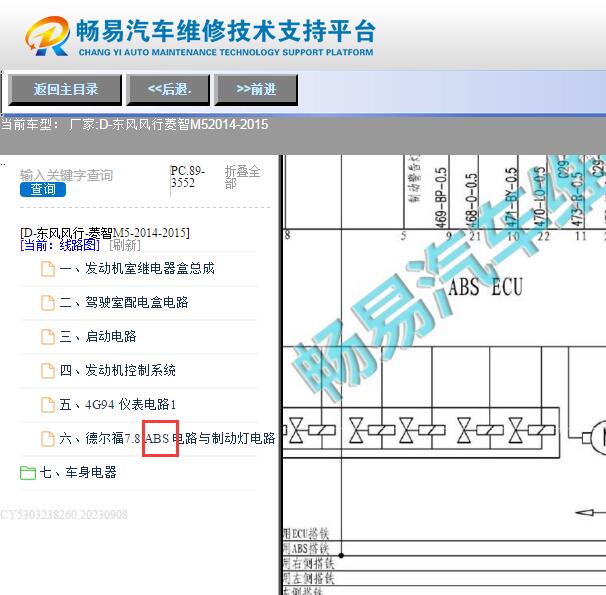
Task: Open 三、启动电路 entry
Action: (98, 337)
